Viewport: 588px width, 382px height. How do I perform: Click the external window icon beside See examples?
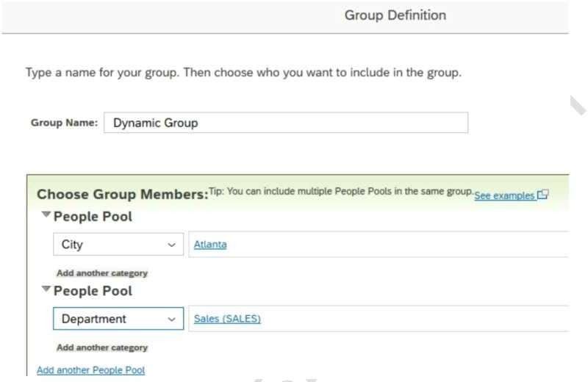coord(543,195)
